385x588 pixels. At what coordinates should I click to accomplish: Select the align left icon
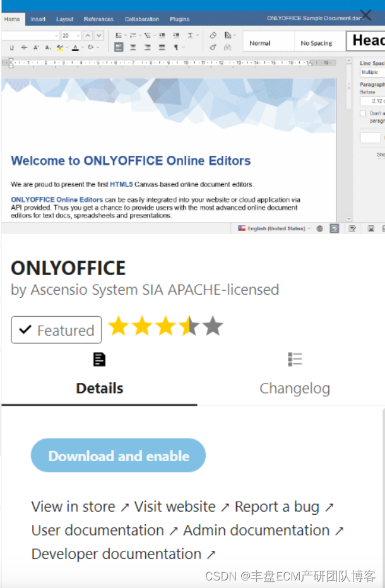[119, 47]
